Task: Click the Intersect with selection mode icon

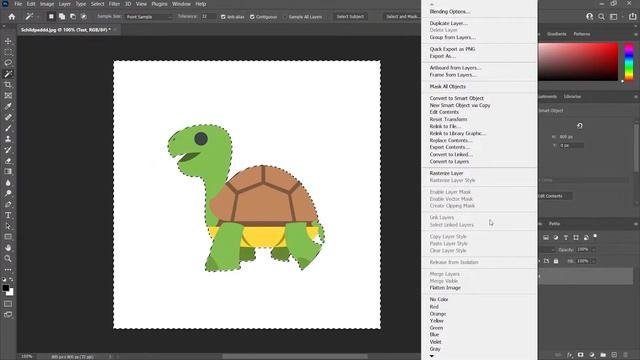Action: pos(84,17)
